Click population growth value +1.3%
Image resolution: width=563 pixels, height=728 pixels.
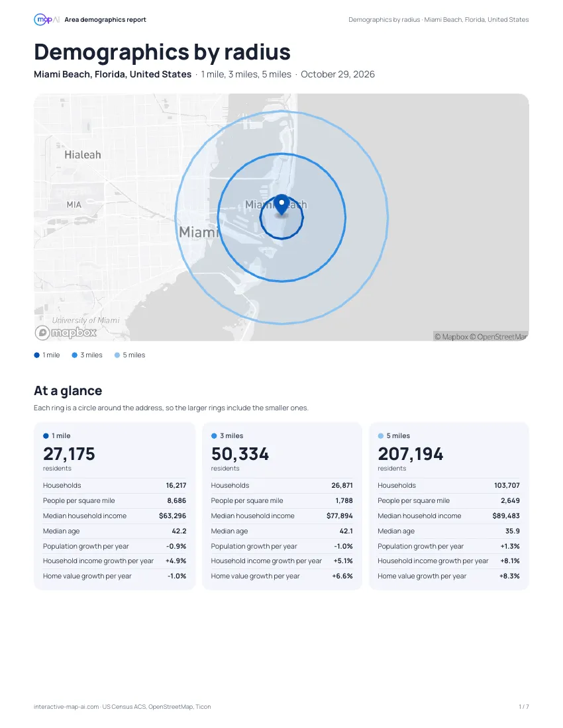tap(510, 547)
